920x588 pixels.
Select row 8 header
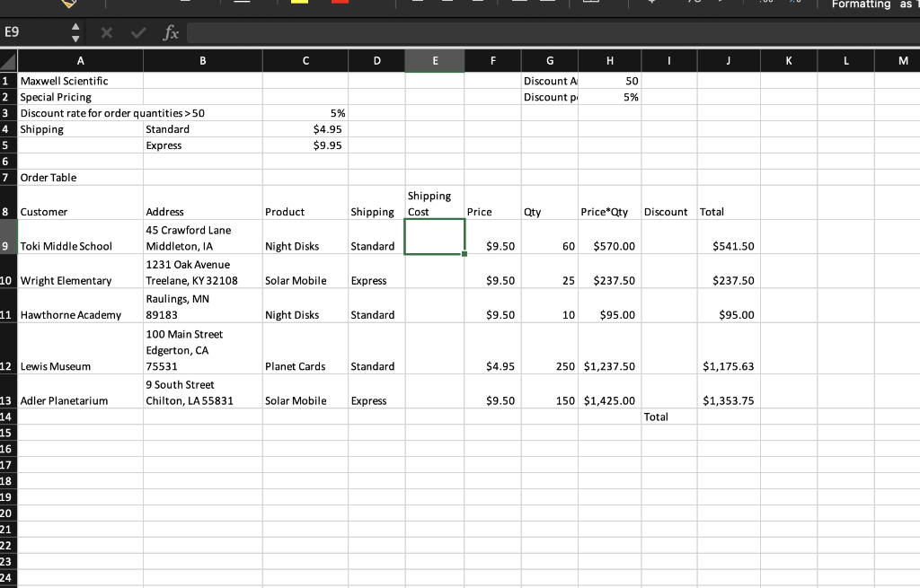pos(8,202)
